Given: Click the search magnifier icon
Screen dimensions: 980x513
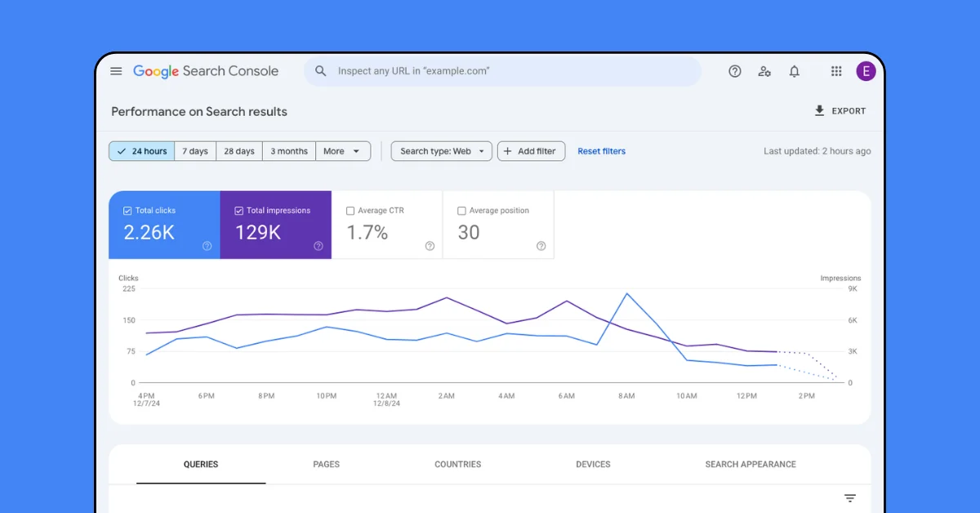Looking at the screenshot, I should 321,71.
